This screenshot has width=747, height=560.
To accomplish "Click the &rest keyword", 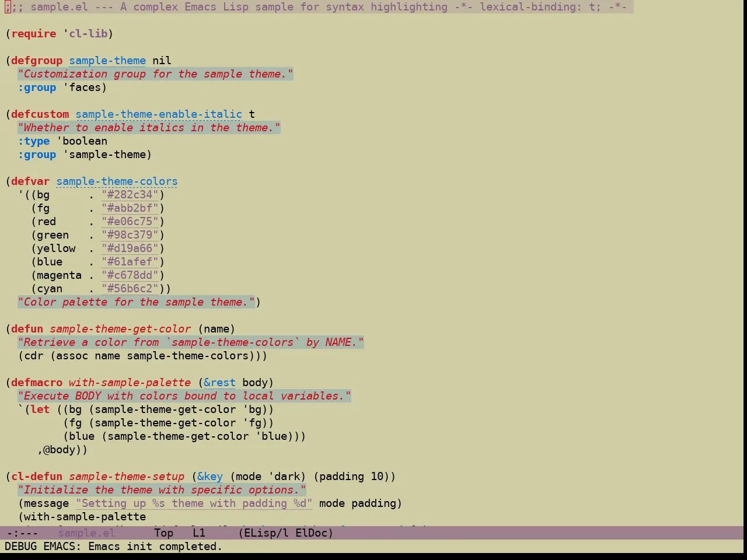I will coord(219,383).
